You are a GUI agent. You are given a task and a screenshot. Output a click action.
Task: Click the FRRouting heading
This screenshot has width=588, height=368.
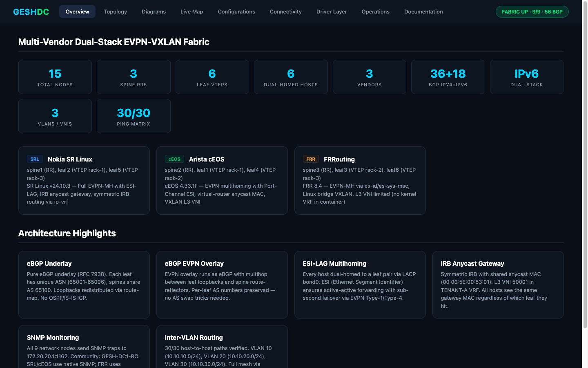[339, 159]
